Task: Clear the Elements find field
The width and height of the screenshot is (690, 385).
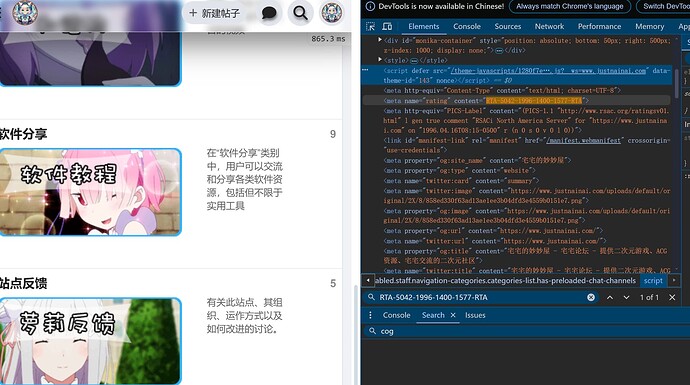Action: point(591,297)
